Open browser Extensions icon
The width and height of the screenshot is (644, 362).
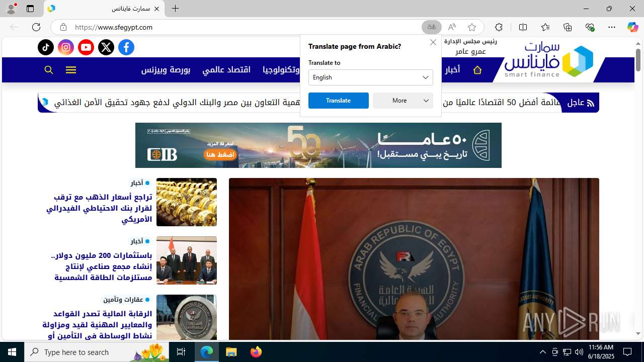tap(499, 27)
